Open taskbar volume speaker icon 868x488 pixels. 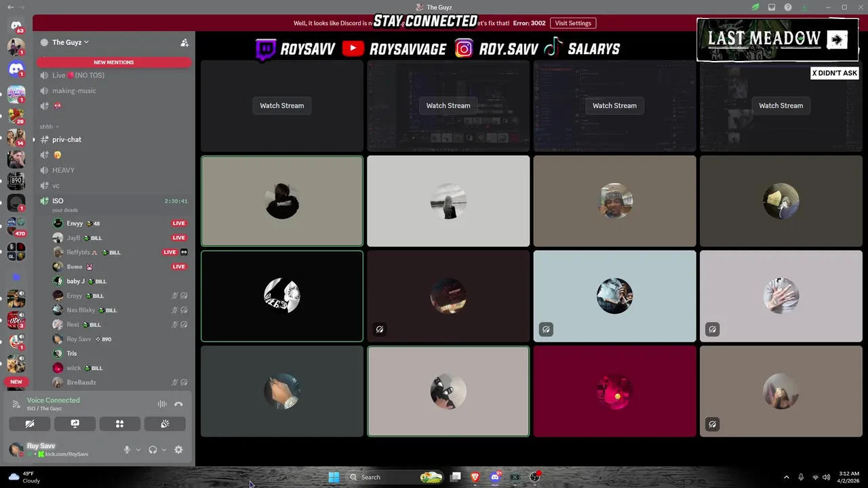pyautogui.click(x=826, y=477)
